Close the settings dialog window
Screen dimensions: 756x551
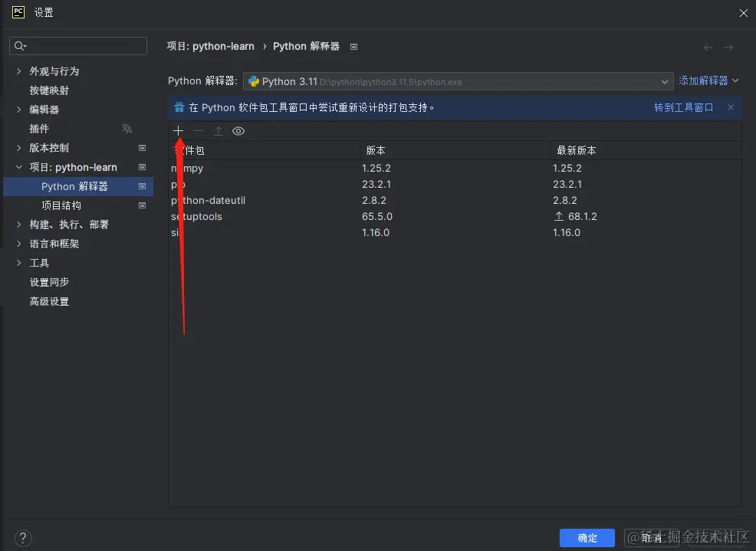[744, 13]
